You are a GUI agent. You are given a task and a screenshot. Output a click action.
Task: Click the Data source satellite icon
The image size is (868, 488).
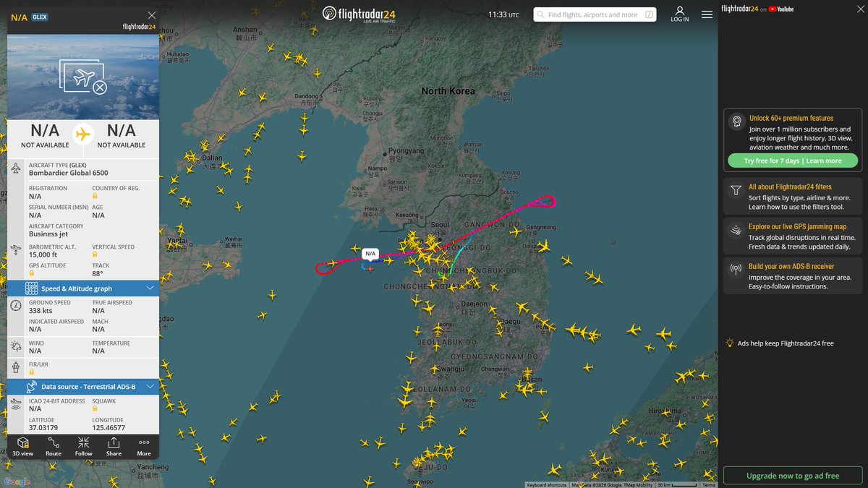[x=32, y=387]
